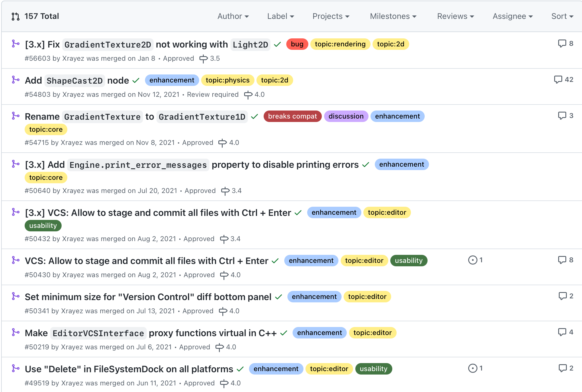This screenshot has height=392, width=582.
Task: Click green check on diff bottom panel PR
Action: (279, 297)
